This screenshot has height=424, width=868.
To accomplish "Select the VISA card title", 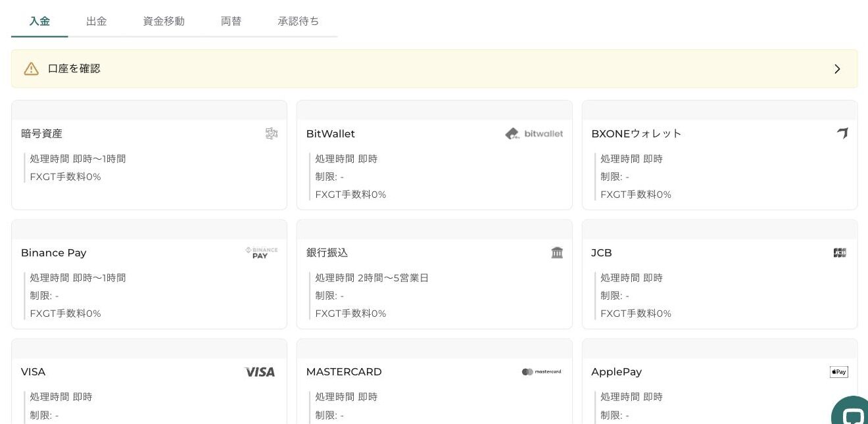I will tap(34, 372).
